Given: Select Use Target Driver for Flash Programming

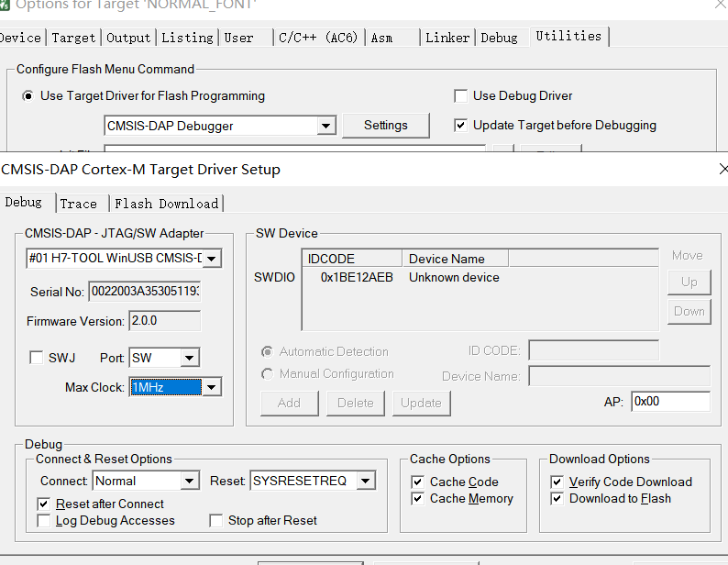Looking at the screenshot, I should 28,95.
